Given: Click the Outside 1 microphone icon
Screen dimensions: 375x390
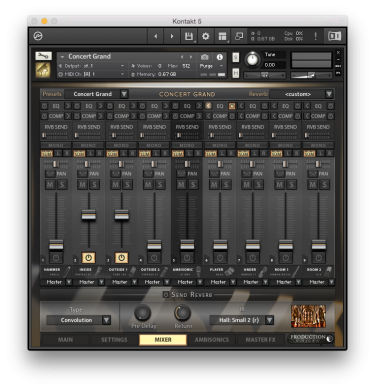Looking at the screenshot, I should [x=132, y=272].
